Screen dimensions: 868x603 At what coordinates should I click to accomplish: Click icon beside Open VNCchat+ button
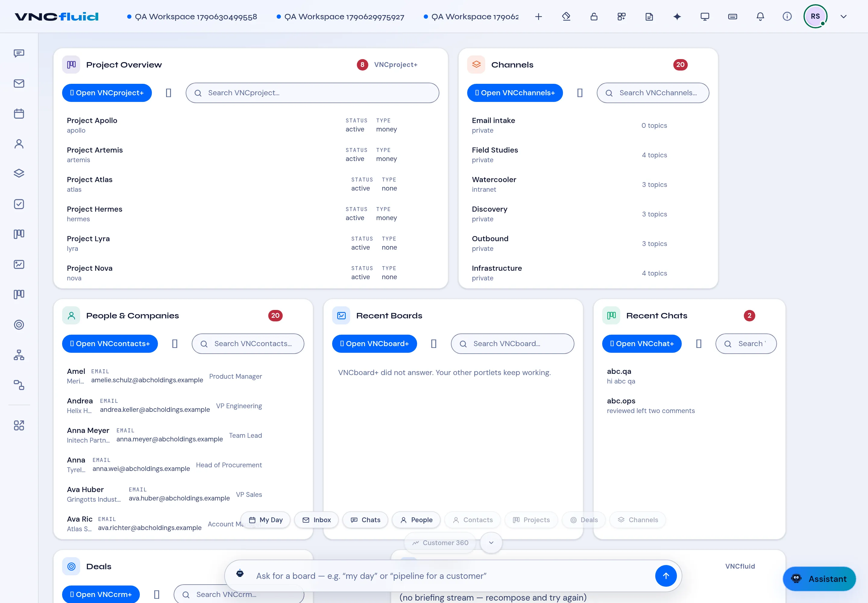pyautogui.click(x=699, y=344)
